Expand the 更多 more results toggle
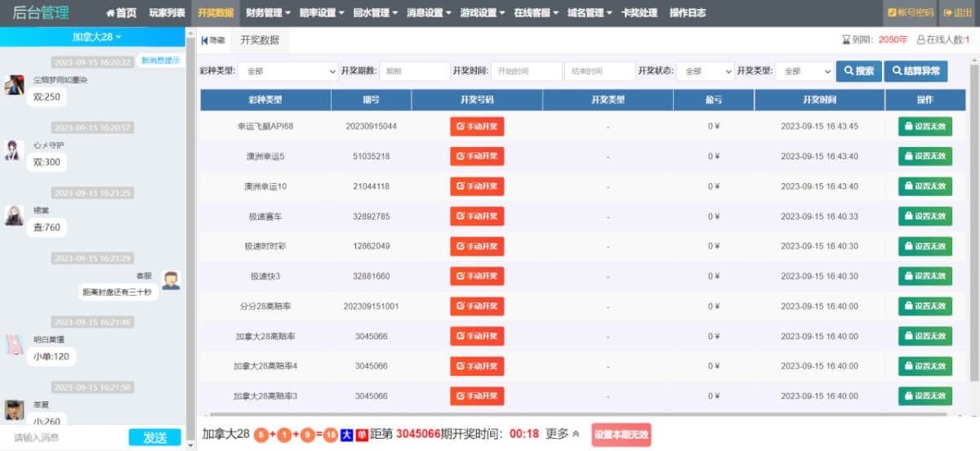 562,434
